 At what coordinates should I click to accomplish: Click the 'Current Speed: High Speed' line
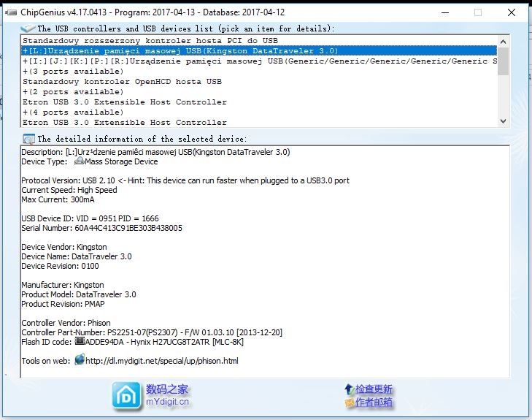click(69, 190)
